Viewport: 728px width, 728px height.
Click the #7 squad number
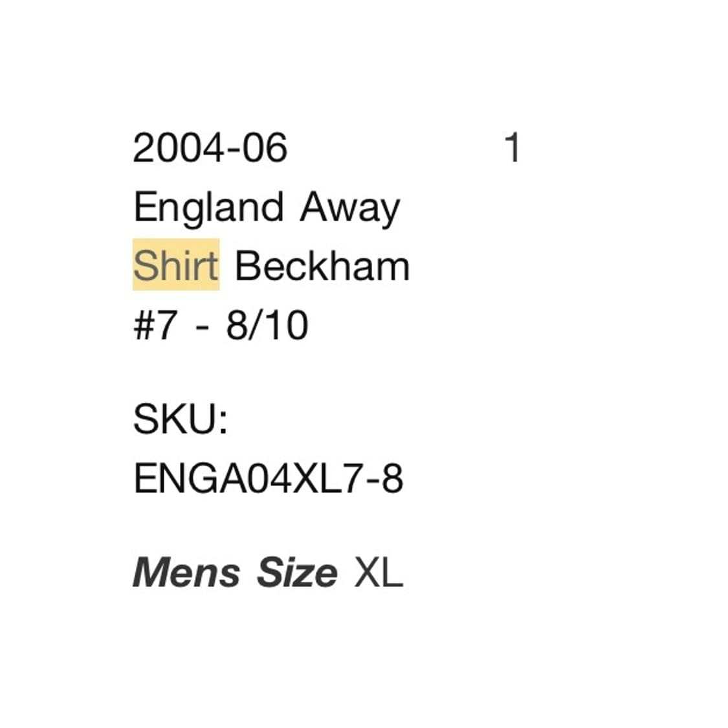click(x=154, y=325)
